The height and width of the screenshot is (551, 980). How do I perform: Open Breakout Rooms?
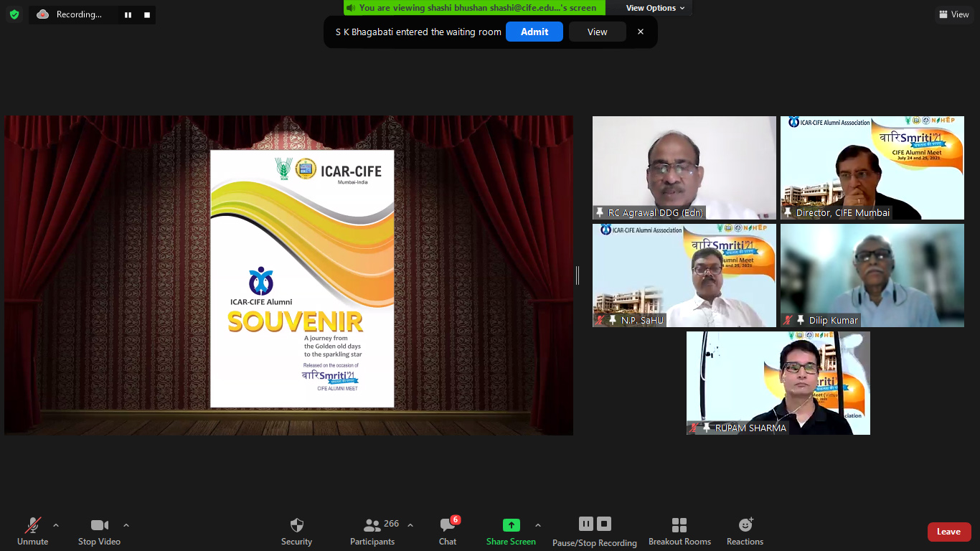[x=679, y=531]
